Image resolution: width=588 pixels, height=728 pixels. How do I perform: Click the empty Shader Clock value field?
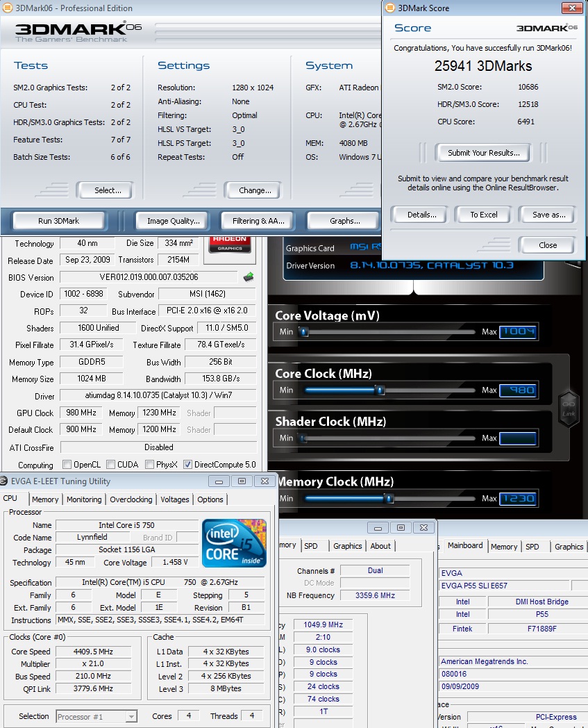[519, 438]
